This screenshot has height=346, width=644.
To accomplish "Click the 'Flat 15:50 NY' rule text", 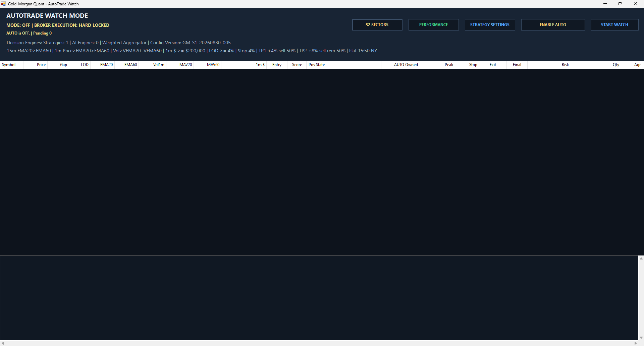I will click(363, 51).
